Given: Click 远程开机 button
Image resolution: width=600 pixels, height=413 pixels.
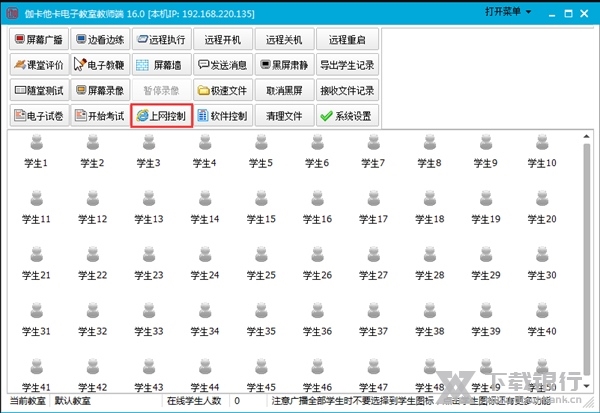Looking at the screenshot, I should click(223, 39).
